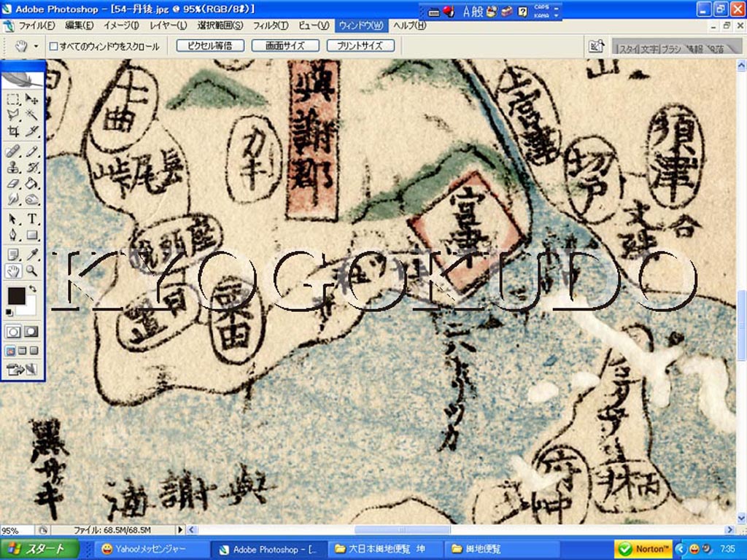Select the Pen tool
This screenshot has width=747, height=560.
click(13, 235)
